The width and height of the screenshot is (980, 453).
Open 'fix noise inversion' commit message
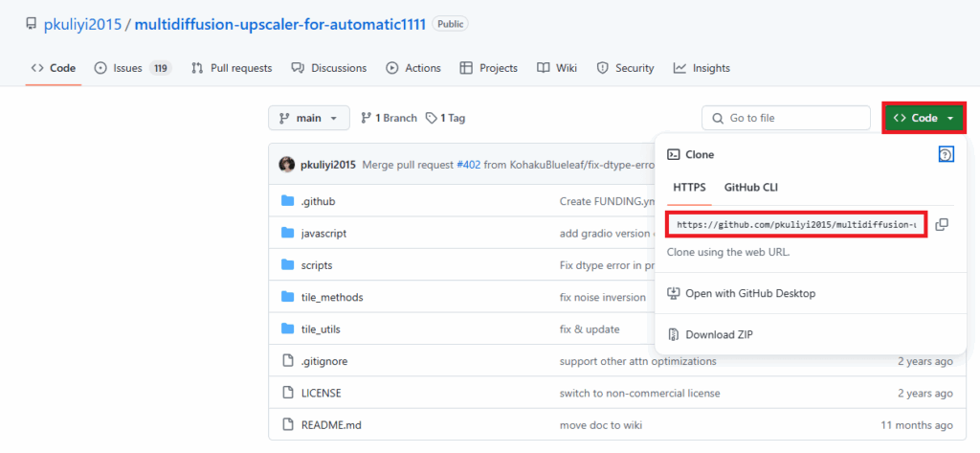tap(603, 297)
